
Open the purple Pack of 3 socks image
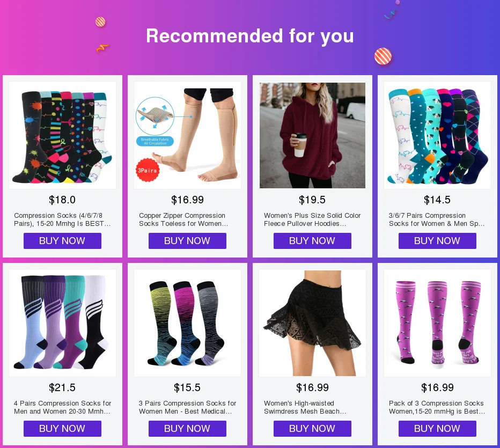[x=438, y=323]
